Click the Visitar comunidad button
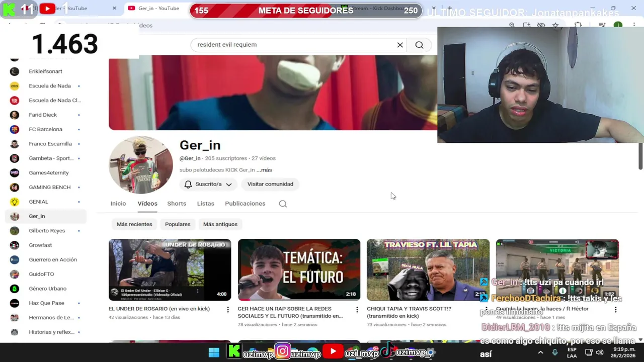 point(270,184)
